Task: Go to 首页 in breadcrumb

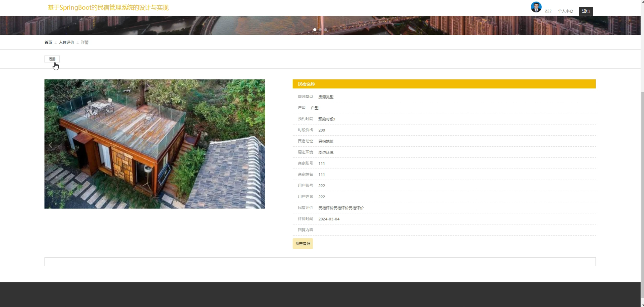Action: pos(48,42)
